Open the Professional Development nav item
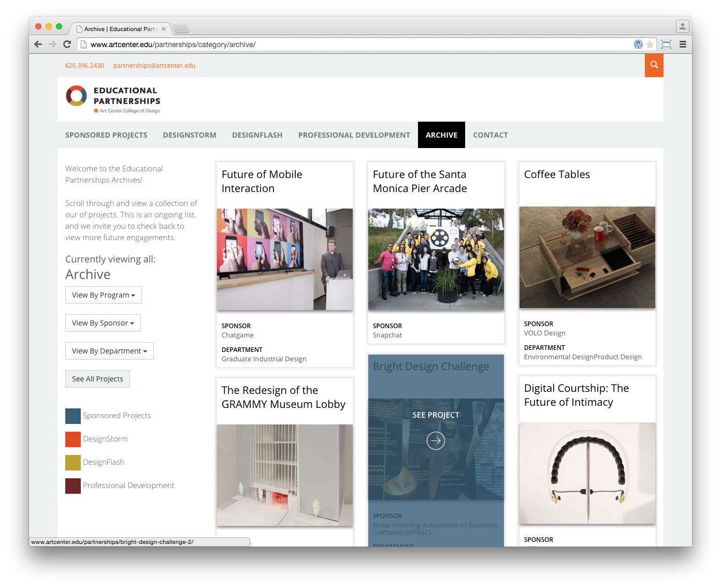The width and height of the screenshot is (721, 588). tap(354, 135)
